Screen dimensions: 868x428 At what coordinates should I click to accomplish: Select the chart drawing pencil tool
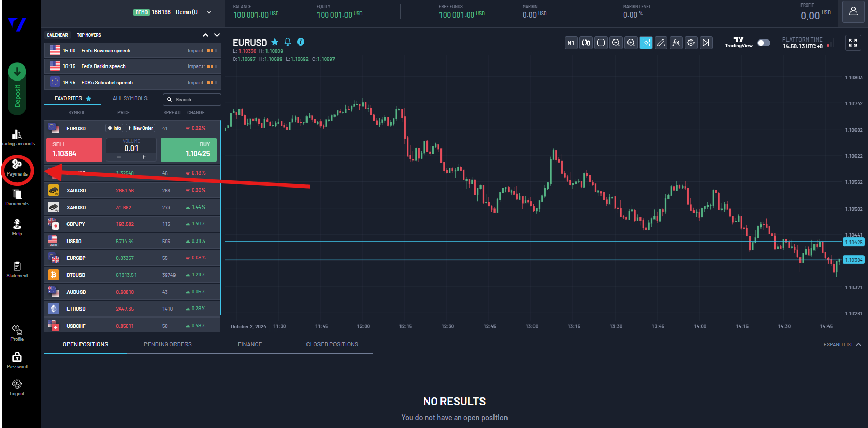(661, 43)
